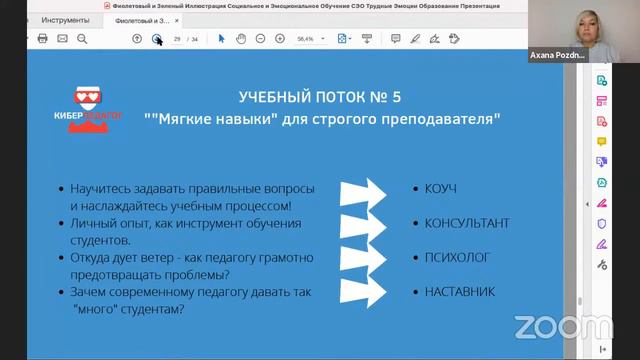The width and height of the screenshot is (640, 360).
Task: Open Create PDF tool in right pane
Action: point(602,121)
